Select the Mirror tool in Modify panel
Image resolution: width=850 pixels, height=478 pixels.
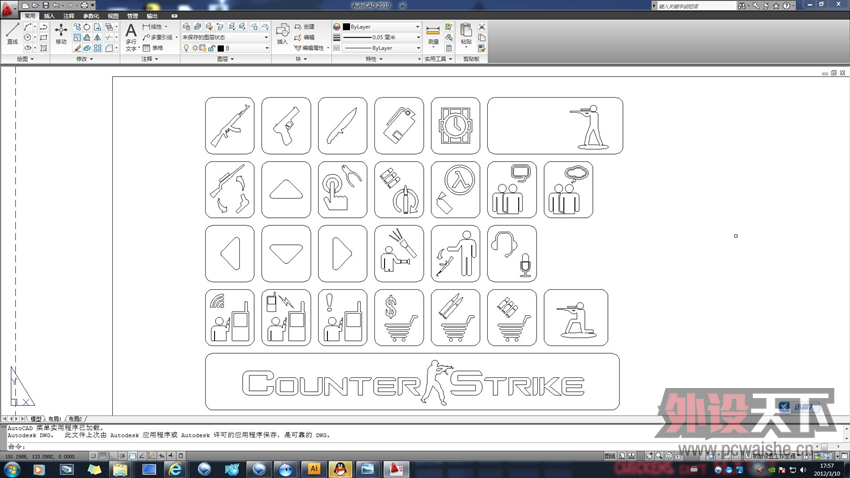[98, 37]
